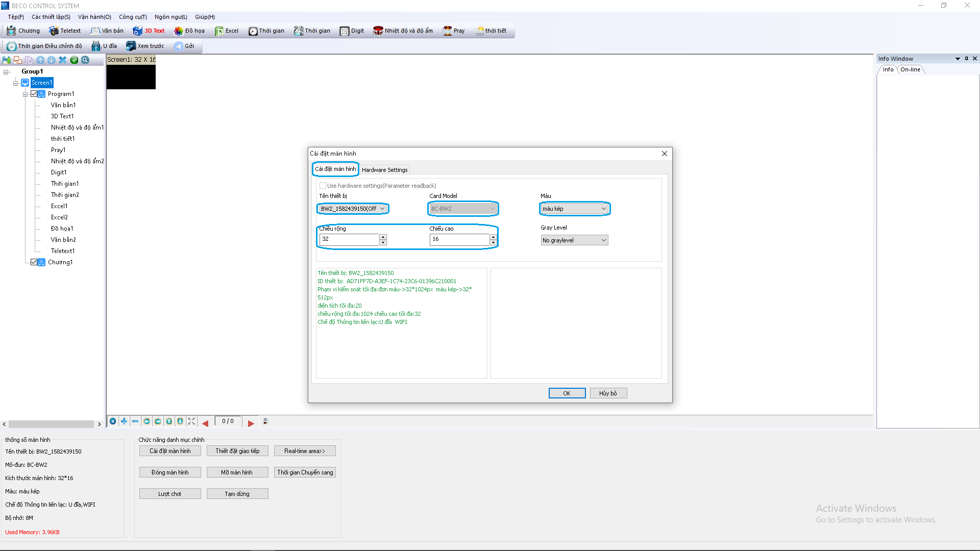Enable Use hardware settings checkbox
Viewport: 980px width, 551px height.
(323, 186)
